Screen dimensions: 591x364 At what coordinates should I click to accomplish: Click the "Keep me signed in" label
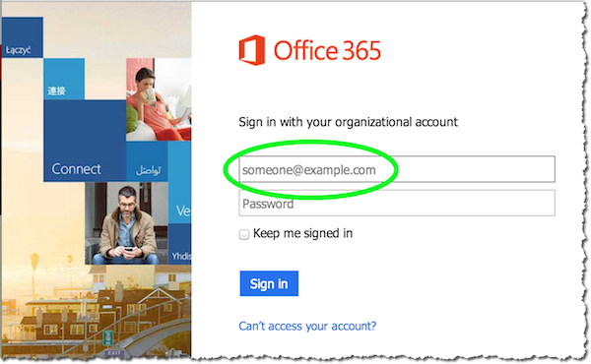click(302, 233)
